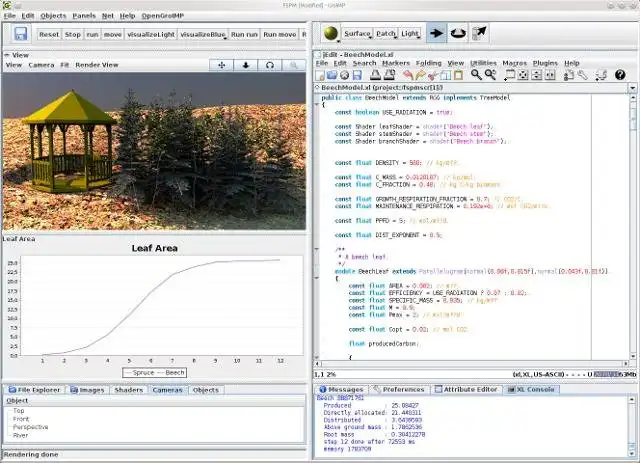Viewport: 640px width, 463px height.
Task: Click jEdit split horizontally icon
Action: [537, 75]
